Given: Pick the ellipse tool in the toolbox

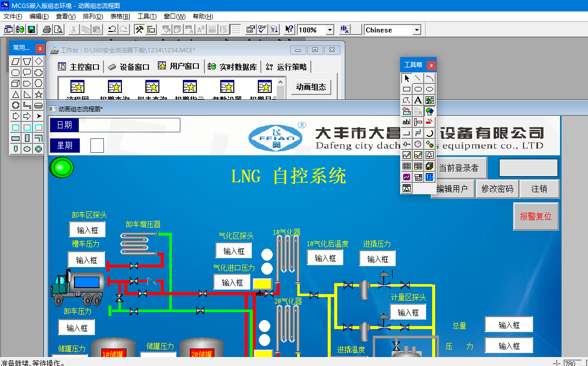Looking at the screenshot, I should 430,89.
